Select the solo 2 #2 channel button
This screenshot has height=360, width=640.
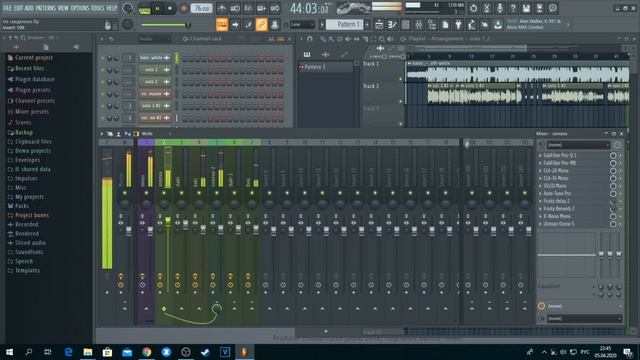[x=155, y=106]
